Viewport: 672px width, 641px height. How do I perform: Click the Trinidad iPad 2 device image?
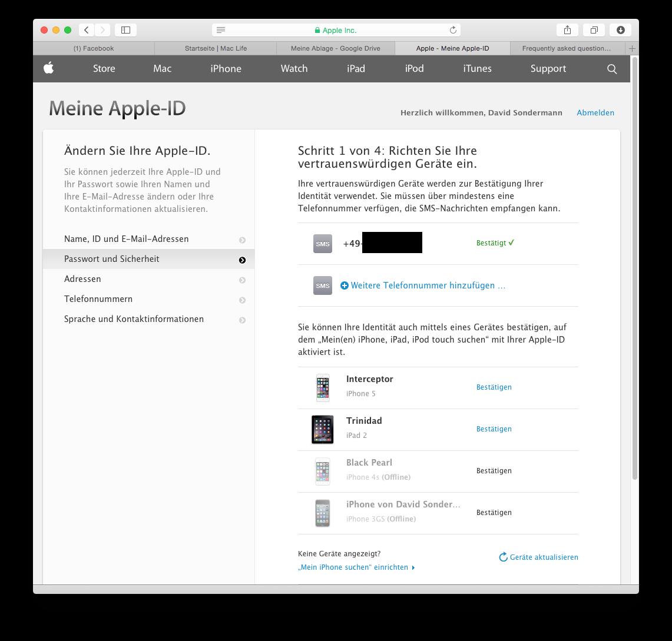[322, 430]
